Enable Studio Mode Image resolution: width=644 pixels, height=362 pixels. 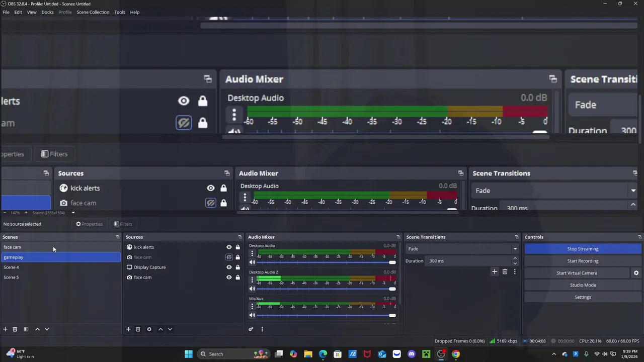point(583,285)
